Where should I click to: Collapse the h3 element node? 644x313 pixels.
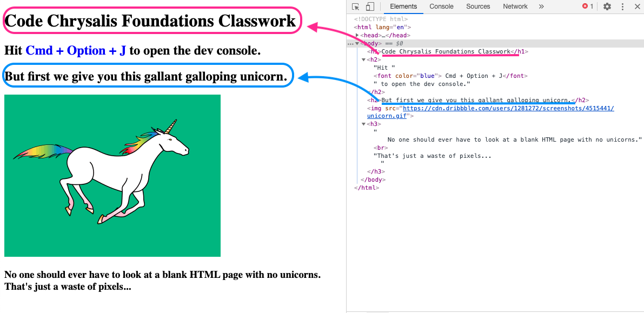[364, 124]
